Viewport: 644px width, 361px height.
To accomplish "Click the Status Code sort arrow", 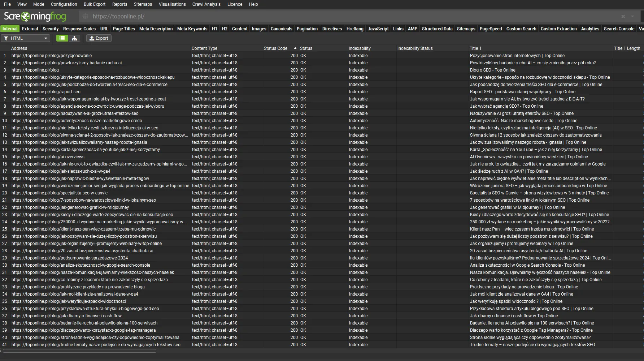I will 295,48.
